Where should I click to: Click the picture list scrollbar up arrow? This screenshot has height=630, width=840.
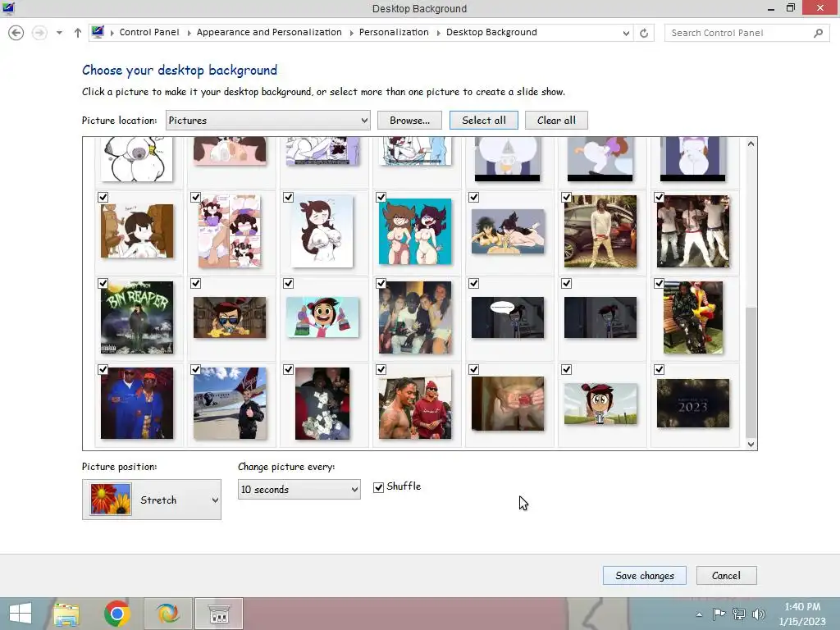[751, 144]
